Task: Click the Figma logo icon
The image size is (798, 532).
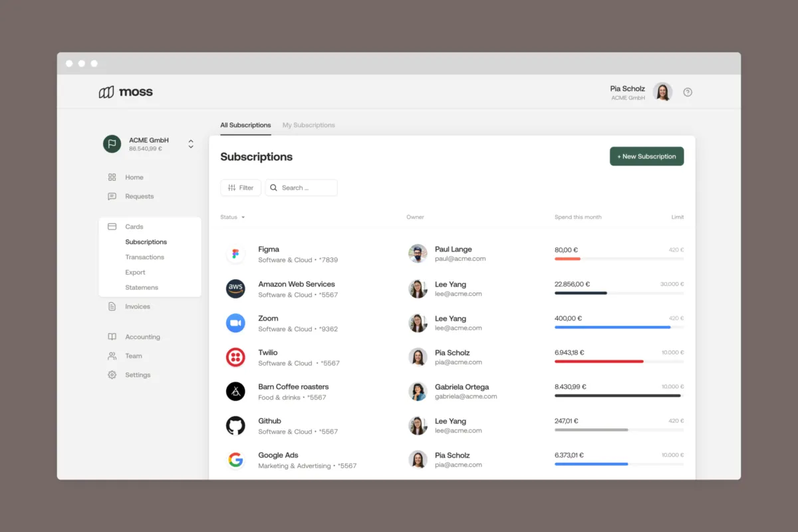Action: 235,254
